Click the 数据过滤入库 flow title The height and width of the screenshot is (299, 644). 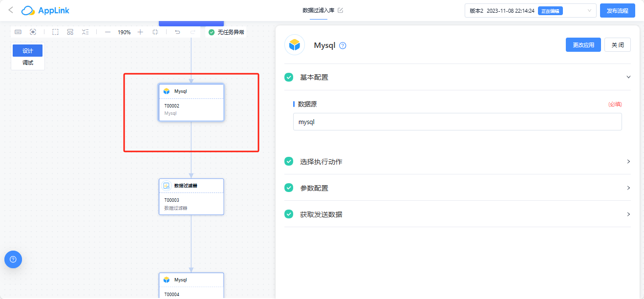(x=319, y=10)
